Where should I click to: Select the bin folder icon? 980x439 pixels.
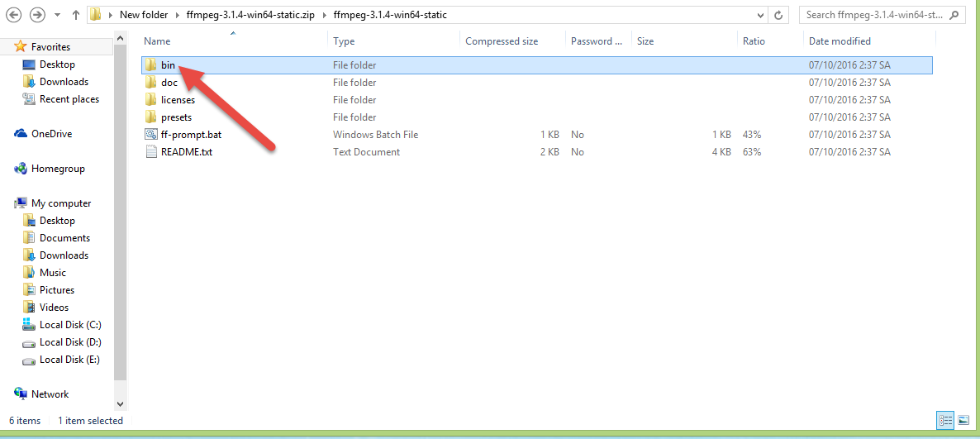coord(150,64)
